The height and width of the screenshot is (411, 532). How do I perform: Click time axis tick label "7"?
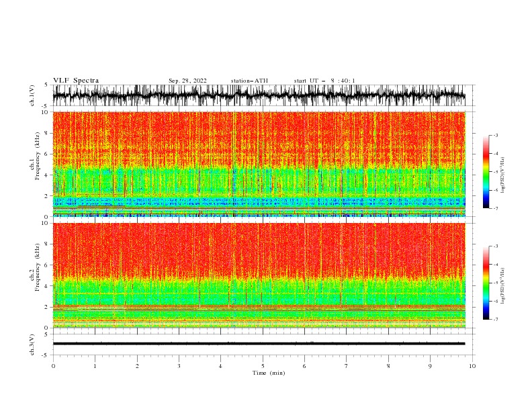[347, 366]
